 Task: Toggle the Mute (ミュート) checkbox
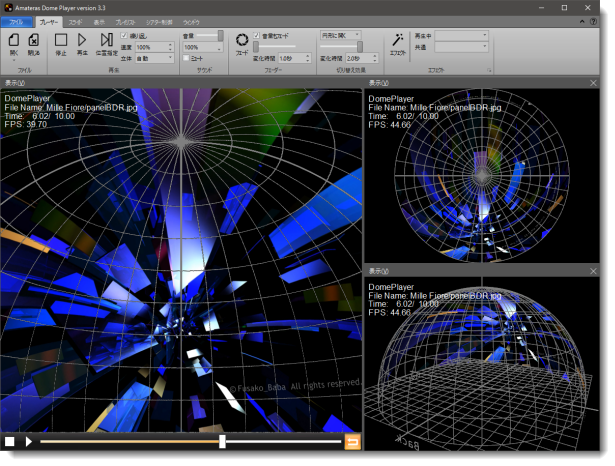point(186,58)
